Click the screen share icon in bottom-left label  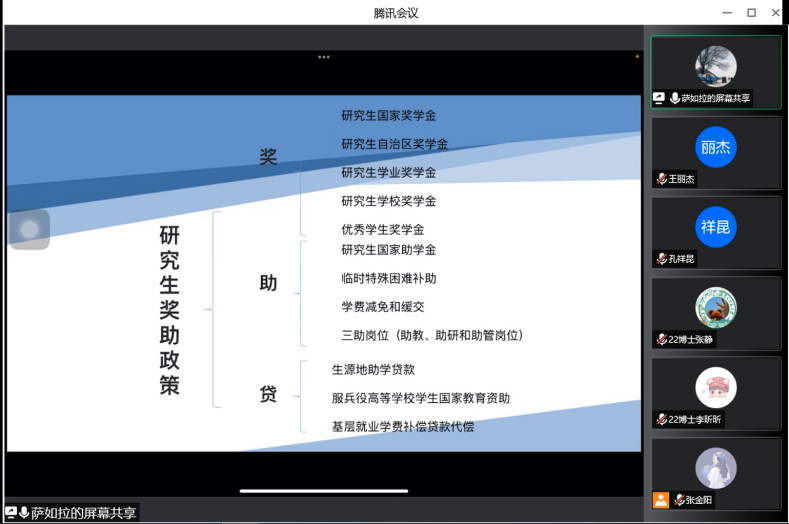coord(12,513)
